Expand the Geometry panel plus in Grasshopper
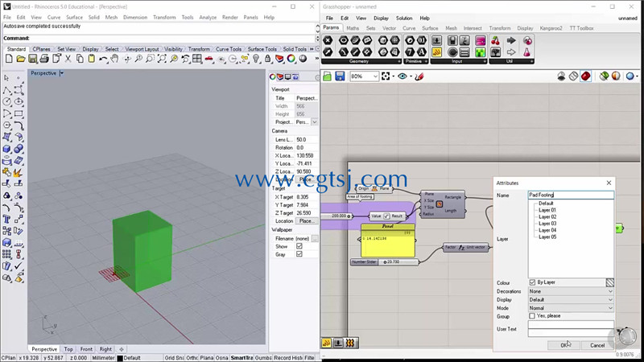This screenshot has width=644, height=362. pyautogui.click(x=398, y=62)
